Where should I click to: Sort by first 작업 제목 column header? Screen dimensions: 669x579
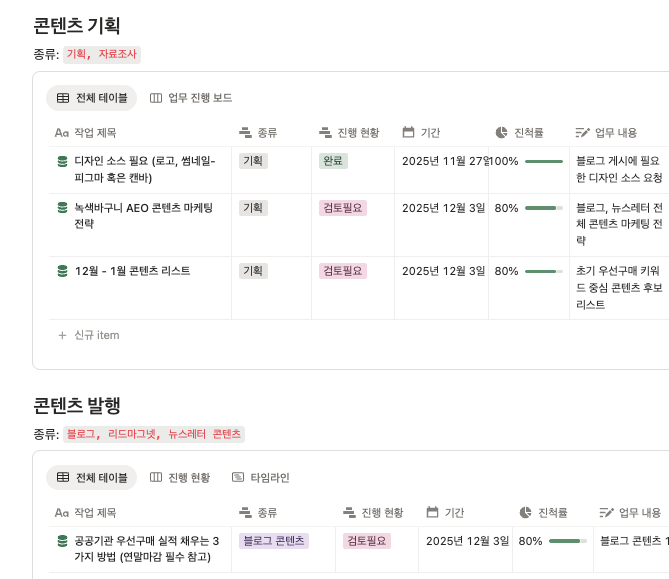click(x=85, y=133)
